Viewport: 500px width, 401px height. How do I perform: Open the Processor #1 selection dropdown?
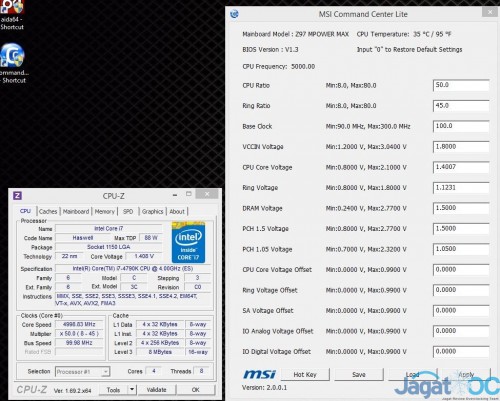pyautogui.click(x=82, y=372)
